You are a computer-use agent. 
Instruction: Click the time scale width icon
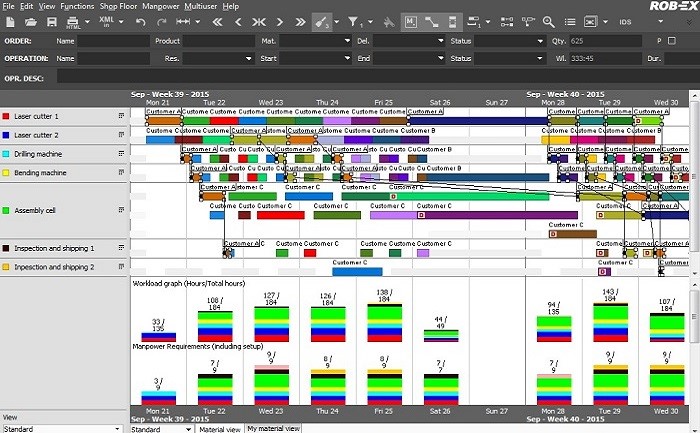[x=183, y=21]
